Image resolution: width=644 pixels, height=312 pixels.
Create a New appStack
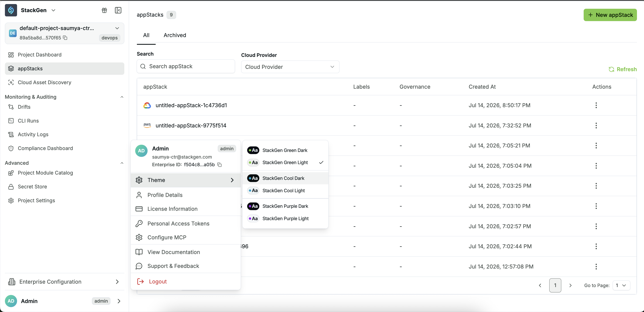[610, 15]
